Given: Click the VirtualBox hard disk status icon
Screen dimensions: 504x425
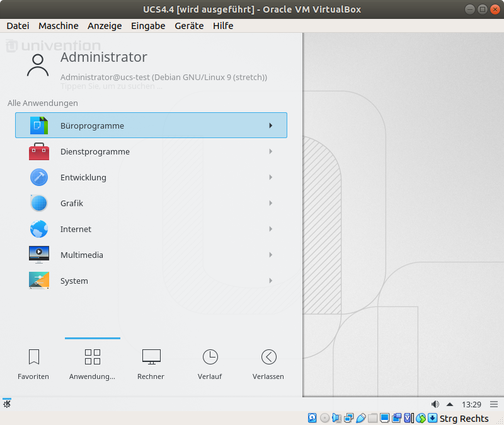Looking at the screenshot, I should pyautogui.click(x=312, y=418).
